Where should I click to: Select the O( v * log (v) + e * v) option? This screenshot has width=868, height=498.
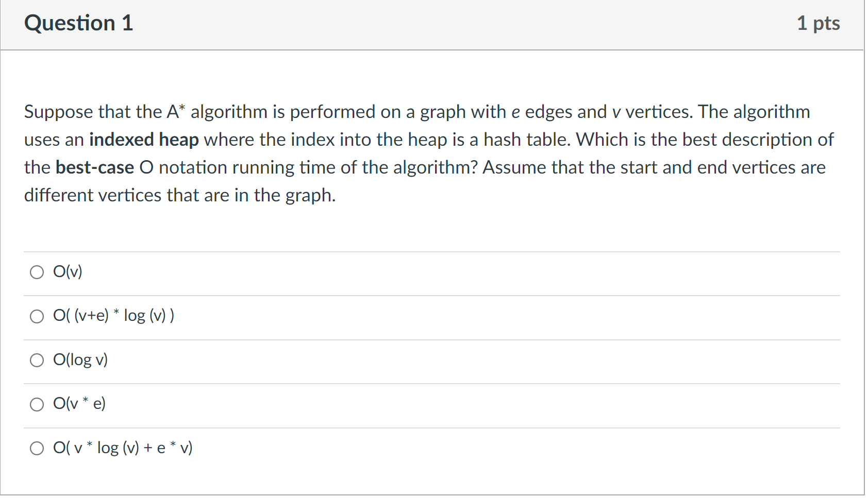[37, 448]
